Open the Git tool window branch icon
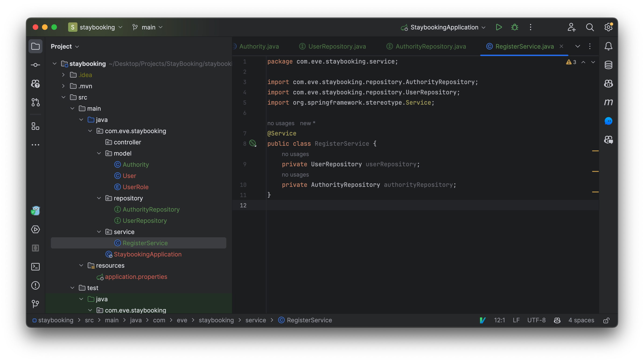 35,304
